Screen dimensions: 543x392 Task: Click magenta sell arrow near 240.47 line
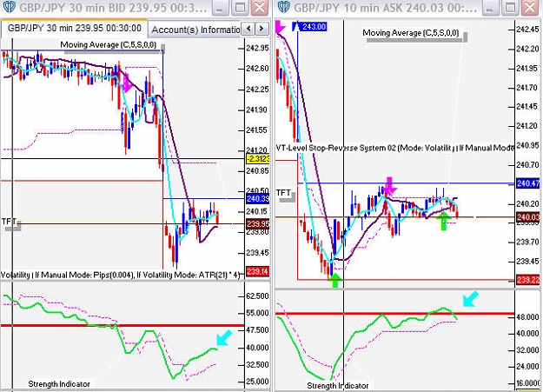(x=390, y=186)
